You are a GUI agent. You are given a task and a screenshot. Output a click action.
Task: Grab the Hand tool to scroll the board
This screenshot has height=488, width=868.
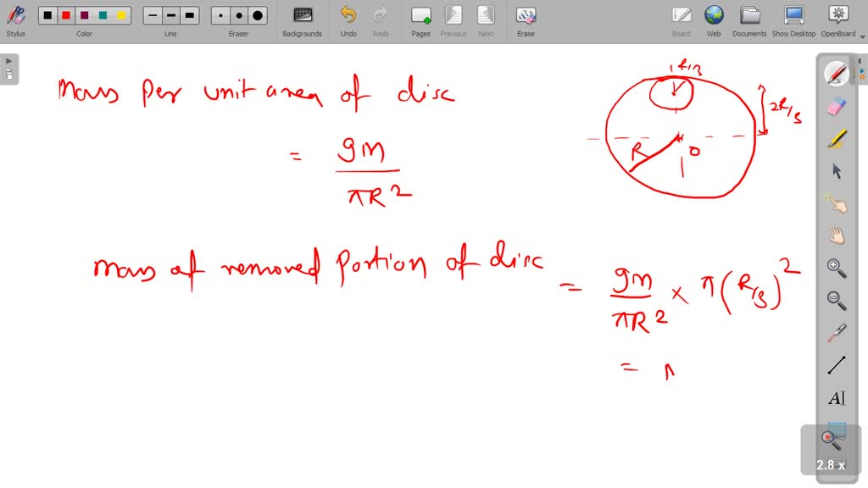pos(836,236)
